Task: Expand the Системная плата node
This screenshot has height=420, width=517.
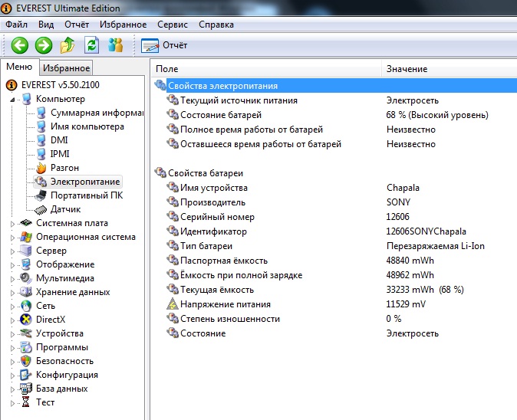Action: tap(12, 224)
